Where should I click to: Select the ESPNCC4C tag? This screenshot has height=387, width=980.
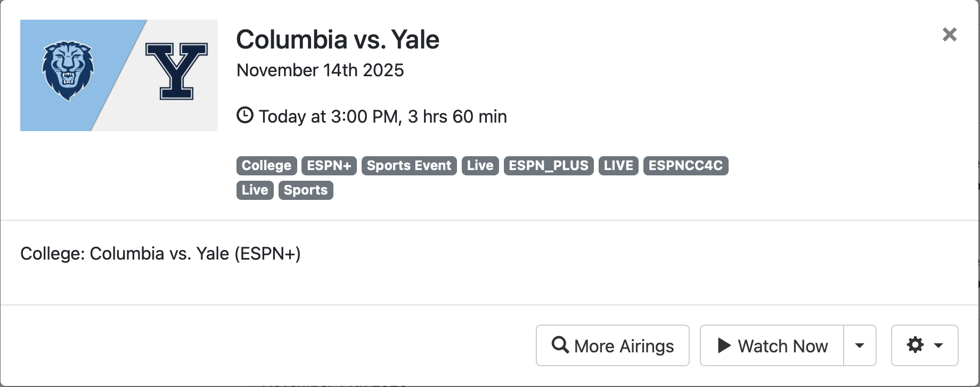coord(685,166)
